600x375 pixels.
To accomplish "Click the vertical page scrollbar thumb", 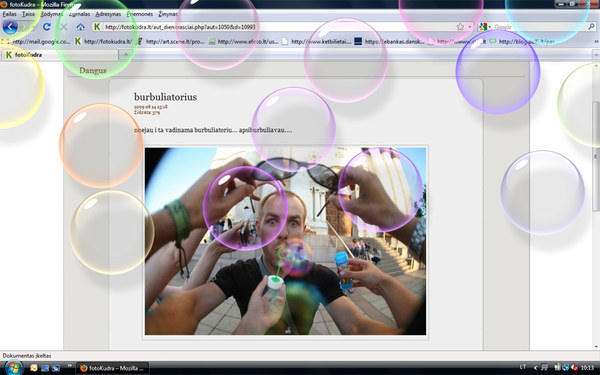I will (596, 156).
